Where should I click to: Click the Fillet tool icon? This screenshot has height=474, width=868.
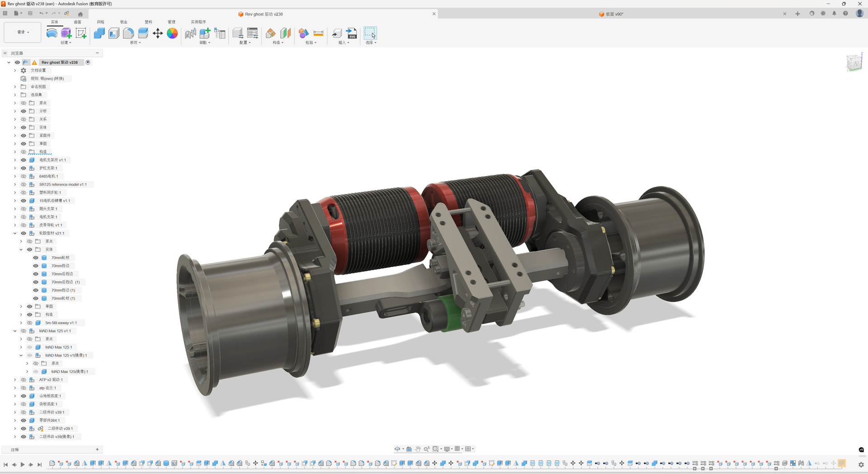point(128,33)
